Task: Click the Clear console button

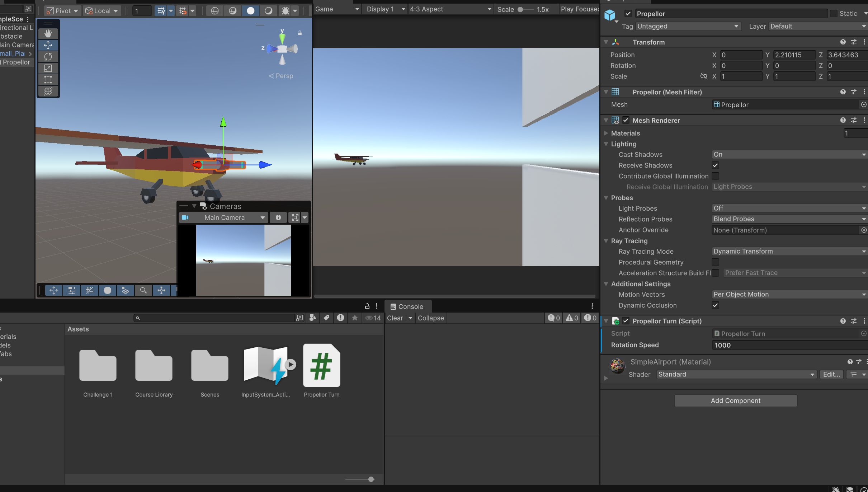Action: [x=395, y=318]
